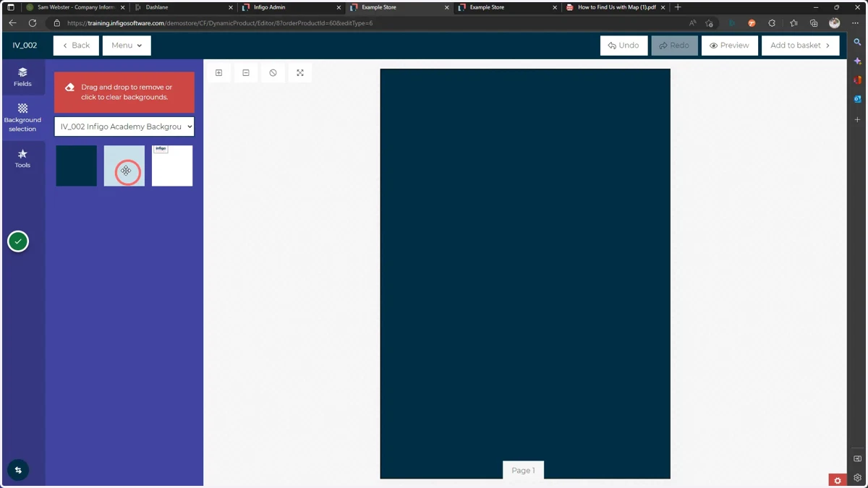Viewport: 868px width, 488px height.
Task: Click the Page 1 label
Action: (523, 470)
